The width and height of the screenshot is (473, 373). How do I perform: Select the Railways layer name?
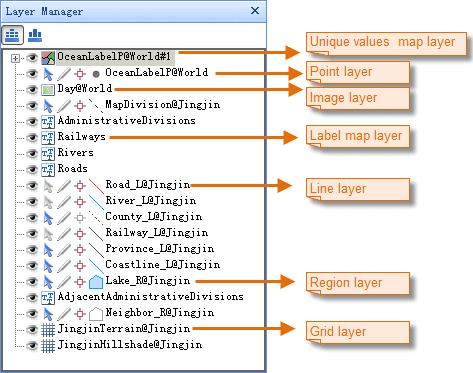click(x=81, y=137)
